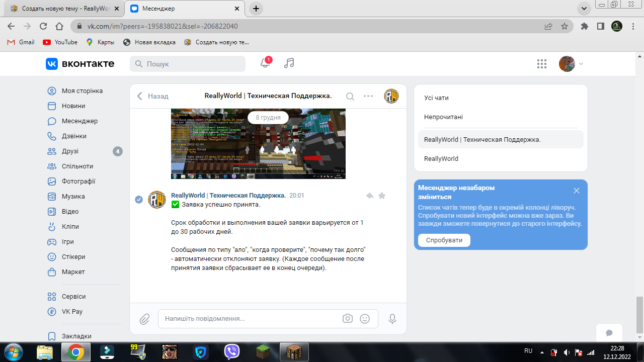Open the music note player icon
This screenshot has height=362, width=644.
pos(289,63)
